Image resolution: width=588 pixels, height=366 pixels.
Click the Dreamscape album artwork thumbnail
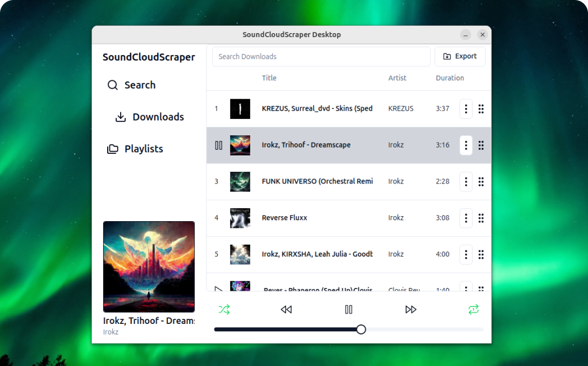pyautogui.click(x=240, y=145)
